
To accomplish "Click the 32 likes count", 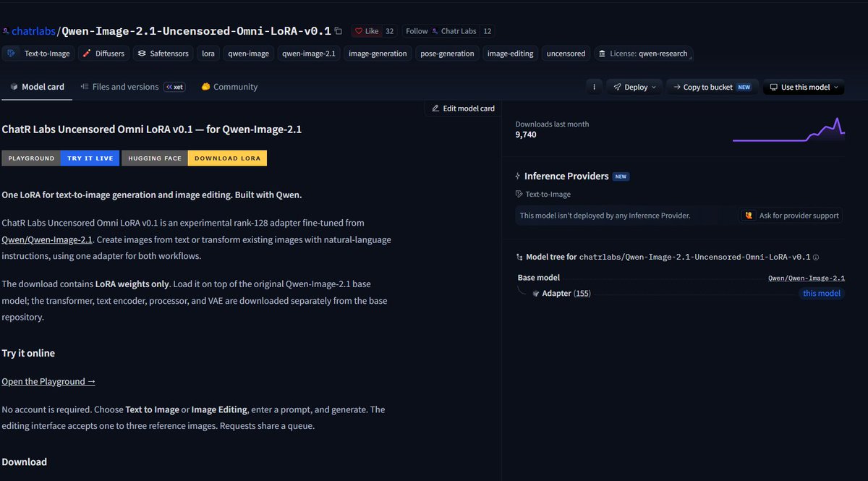I will [x=390, y=31].
